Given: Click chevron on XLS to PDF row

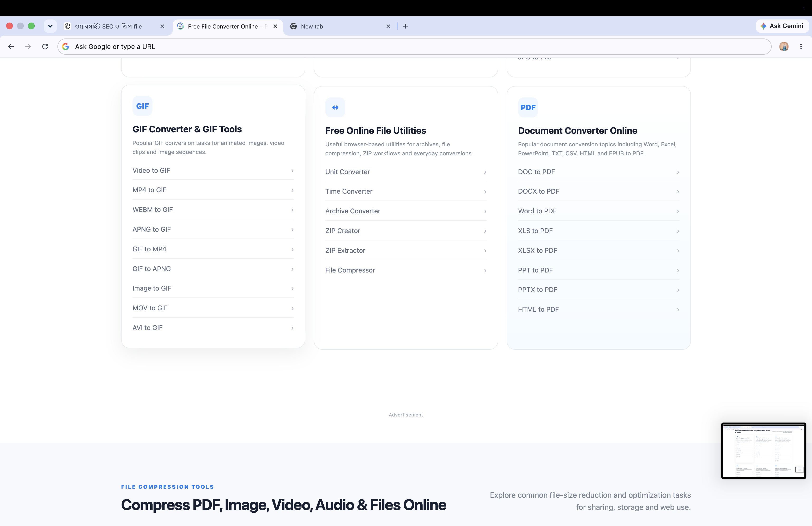Looking at the screenshot, I should point(678,231).
